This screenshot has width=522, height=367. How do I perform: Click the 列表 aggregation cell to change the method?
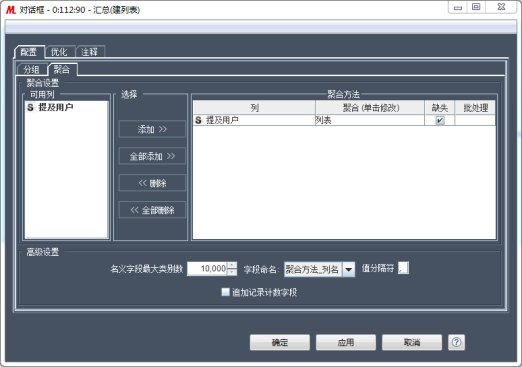pos(369,120)
